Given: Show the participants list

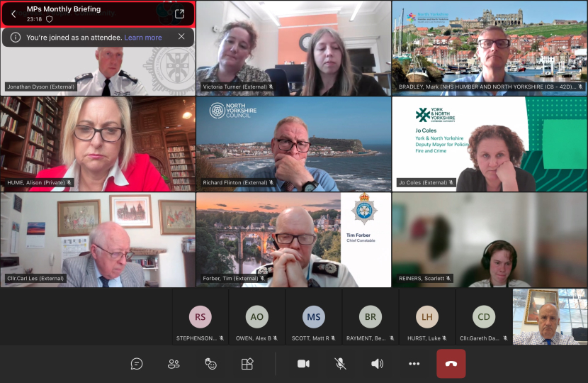Looking at the screenshot, I should coord(174,364).
